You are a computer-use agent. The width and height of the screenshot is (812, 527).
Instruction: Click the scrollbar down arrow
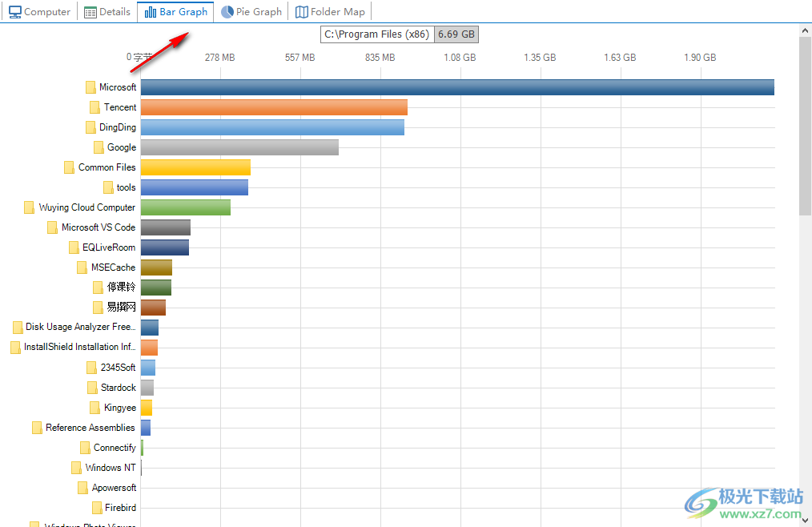tap(806, 521)
